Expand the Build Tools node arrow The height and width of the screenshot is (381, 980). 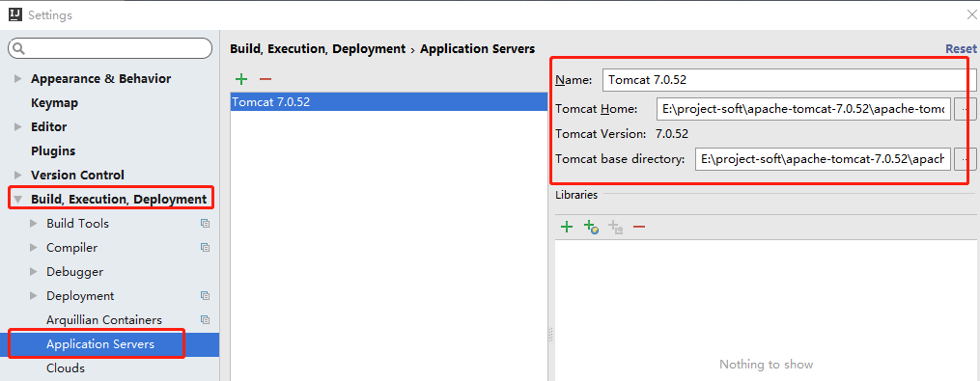click(34, 224)
